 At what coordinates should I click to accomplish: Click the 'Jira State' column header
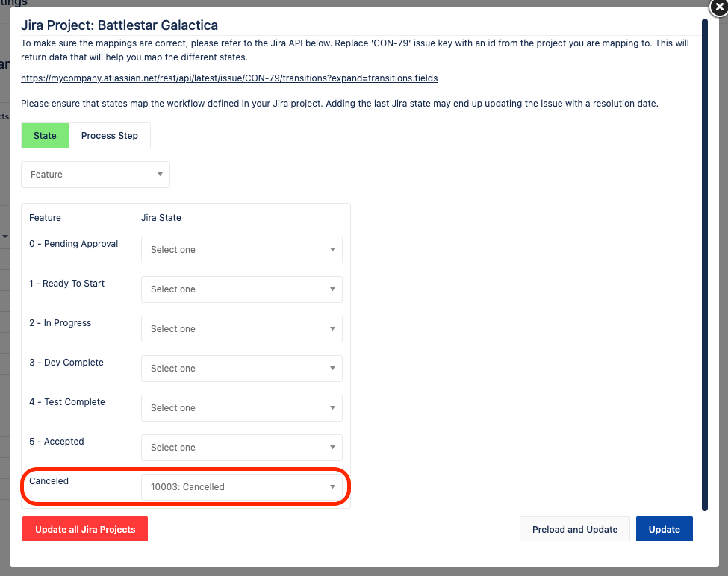click(x=161, y=218)
